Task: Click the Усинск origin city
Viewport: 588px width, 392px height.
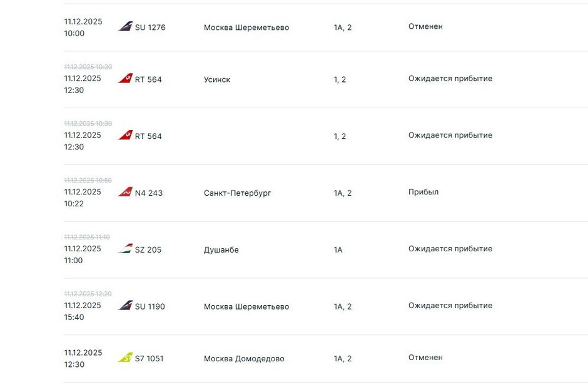Action: 217,79
